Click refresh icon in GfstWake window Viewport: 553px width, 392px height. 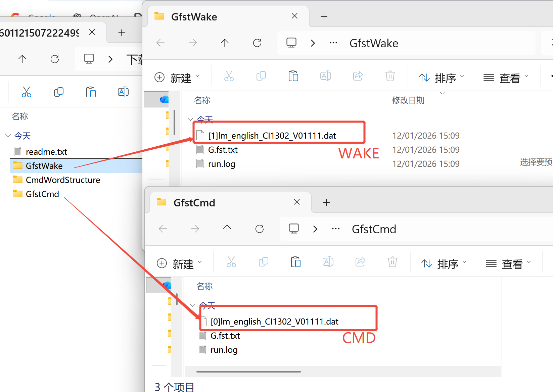[x=257, y=43]
